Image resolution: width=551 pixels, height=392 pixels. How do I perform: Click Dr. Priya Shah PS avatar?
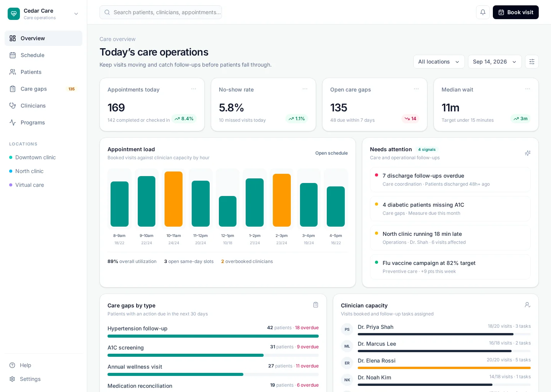(x=347, y=329)
